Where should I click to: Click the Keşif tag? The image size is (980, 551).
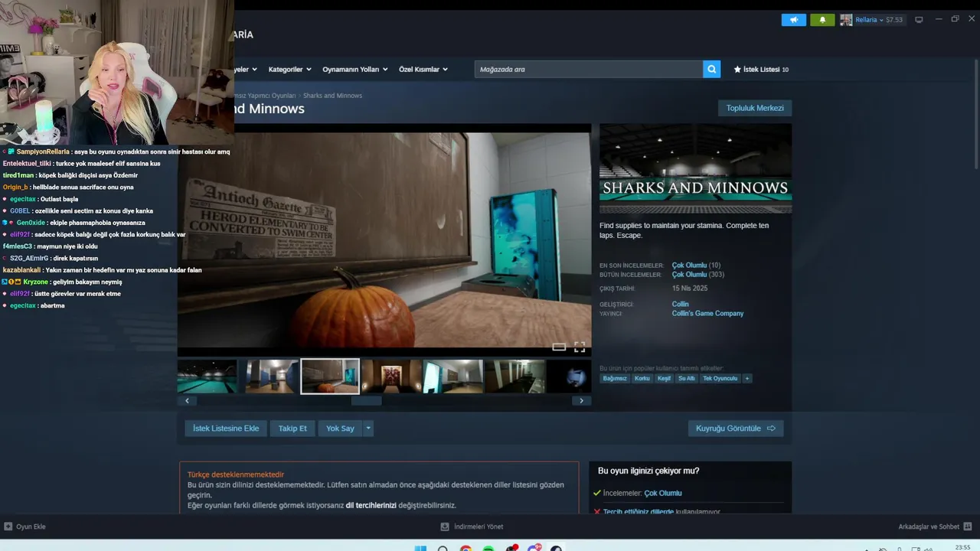coord(664,378)
